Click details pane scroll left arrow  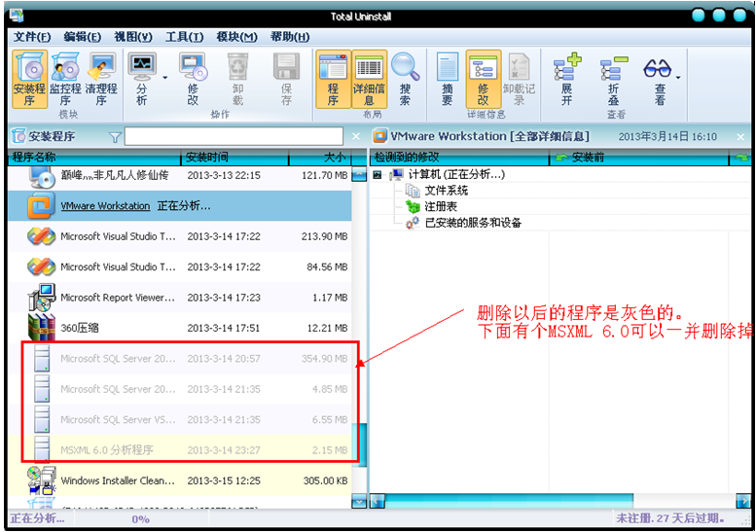(x=378, y=501)
